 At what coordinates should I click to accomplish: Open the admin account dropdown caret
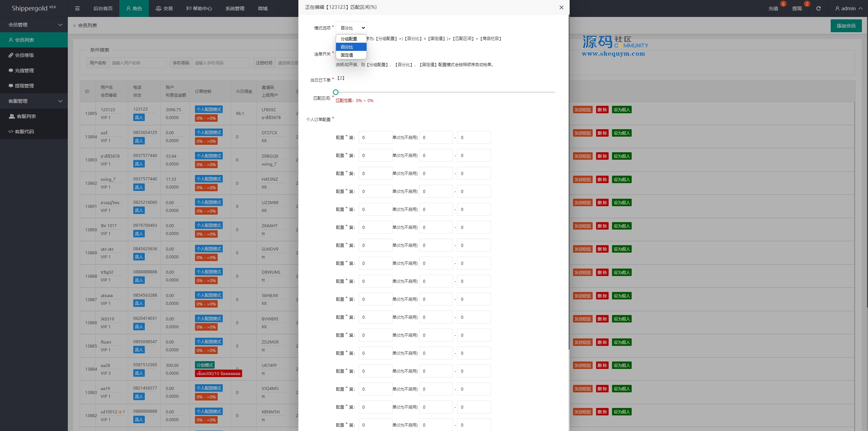click(861, 8)
